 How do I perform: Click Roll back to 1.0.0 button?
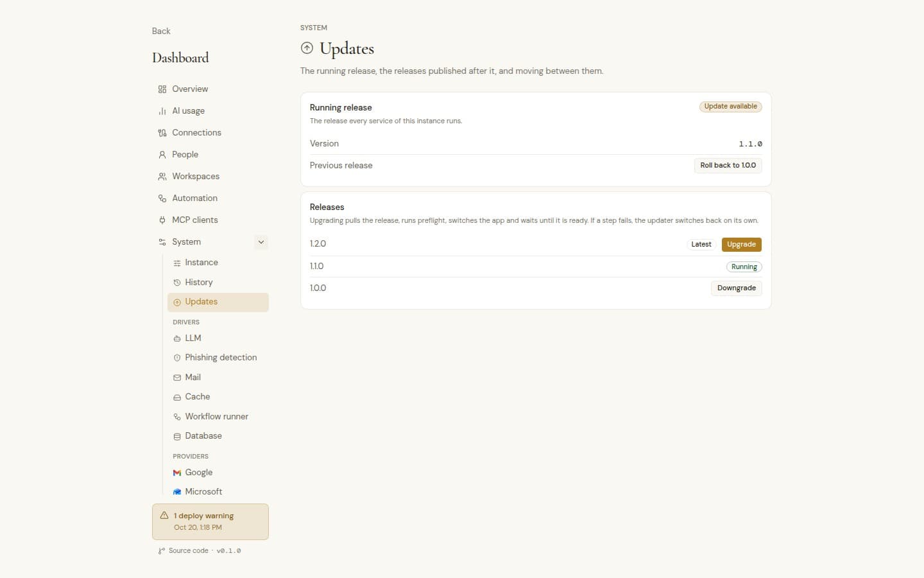[x=728, y=166]
